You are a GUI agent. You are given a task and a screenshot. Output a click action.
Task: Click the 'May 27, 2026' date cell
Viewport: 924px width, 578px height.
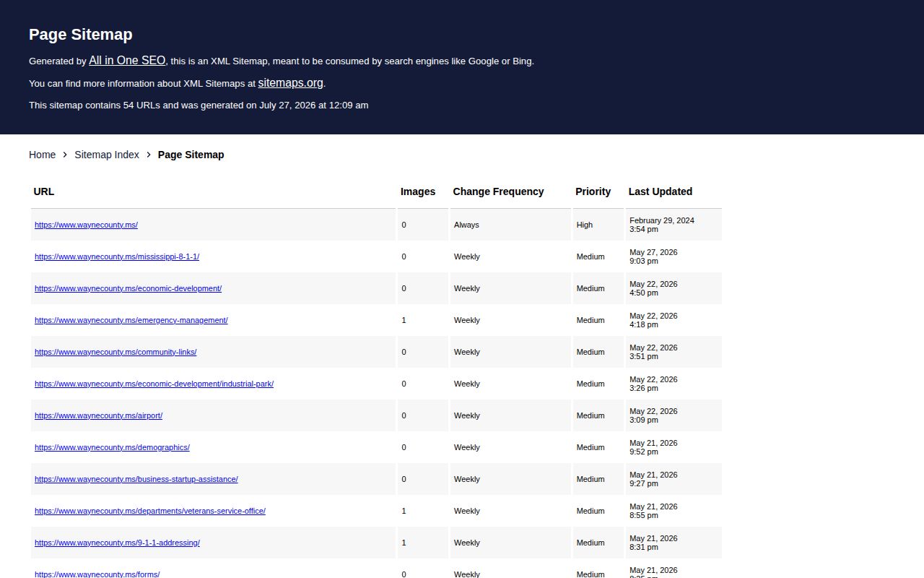(674, 256)
